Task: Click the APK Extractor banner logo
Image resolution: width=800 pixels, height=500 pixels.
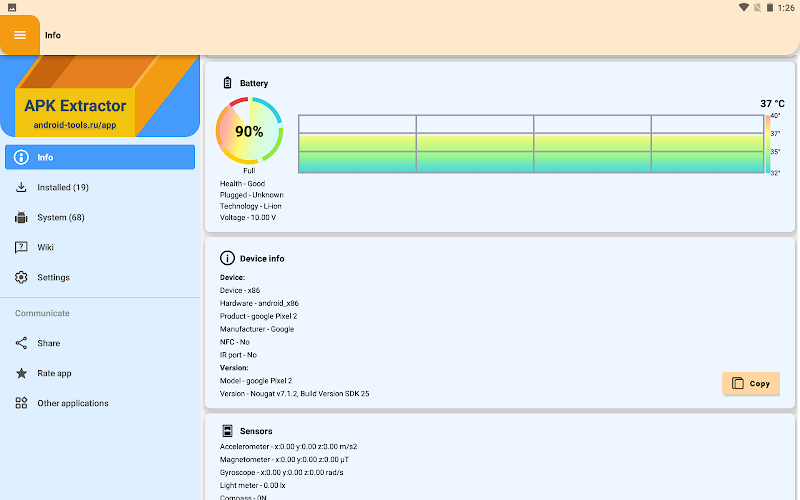Action: (100, 96)
